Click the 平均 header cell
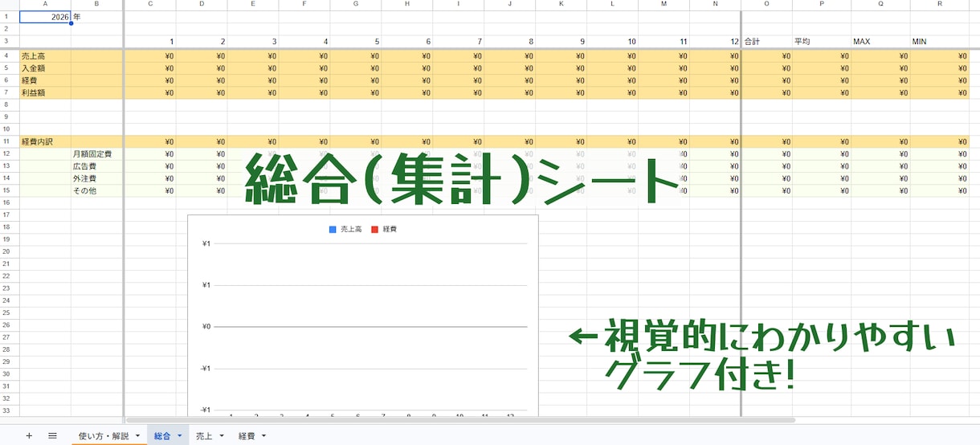Screen dimensions: 980x445 coord(822,41)
